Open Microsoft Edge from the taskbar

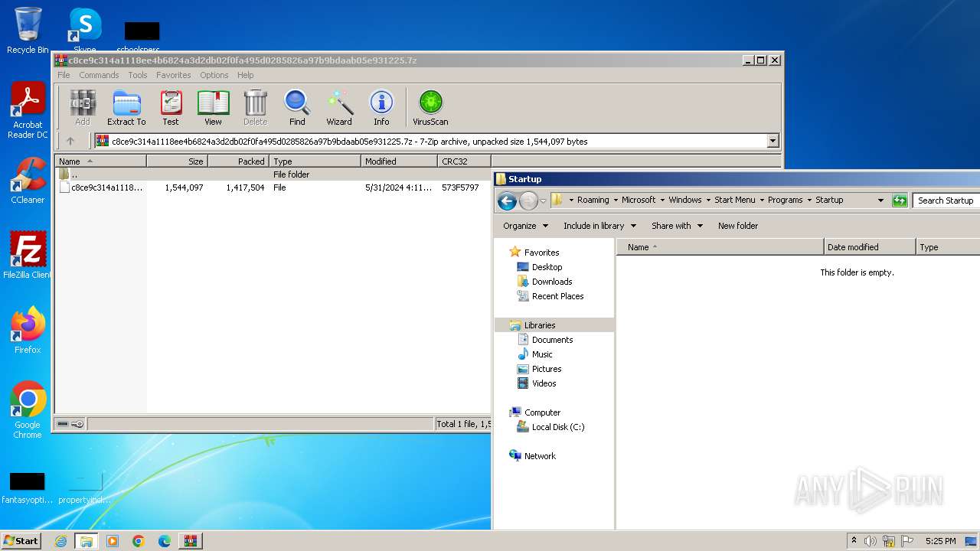pyautogui.click(x=165, y=541)
